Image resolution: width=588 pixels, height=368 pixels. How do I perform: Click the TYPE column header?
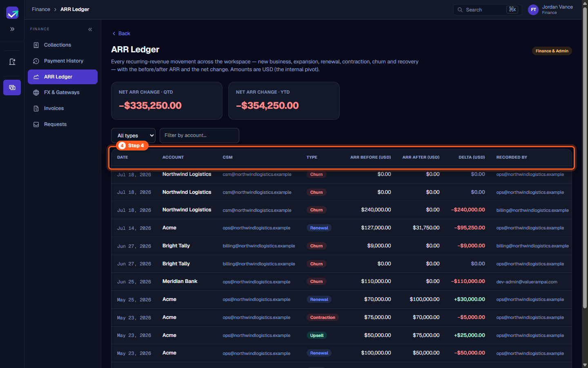pos(312,157)
